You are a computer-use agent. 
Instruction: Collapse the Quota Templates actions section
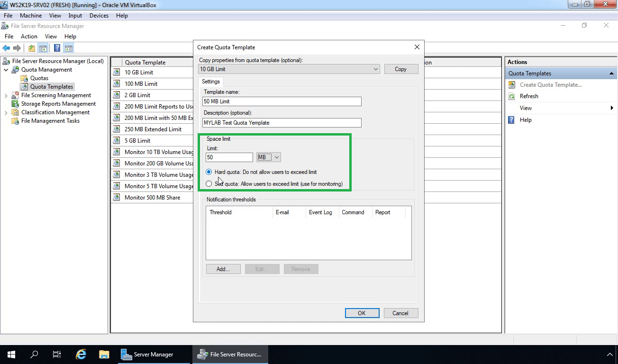point(611,73)
